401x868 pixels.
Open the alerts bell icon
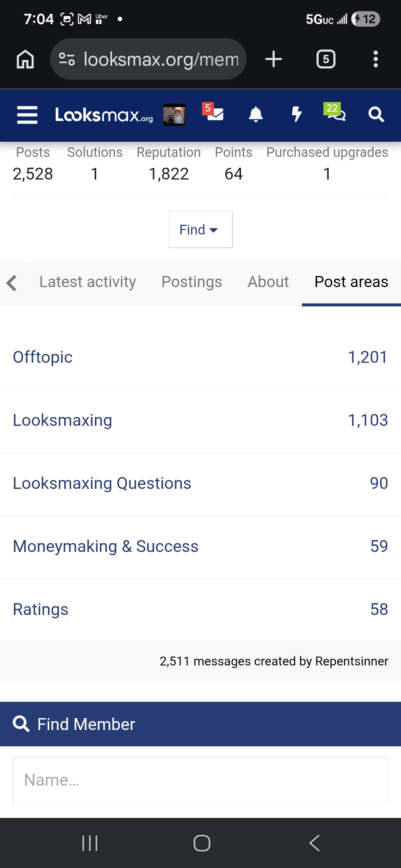click(255, 114)
